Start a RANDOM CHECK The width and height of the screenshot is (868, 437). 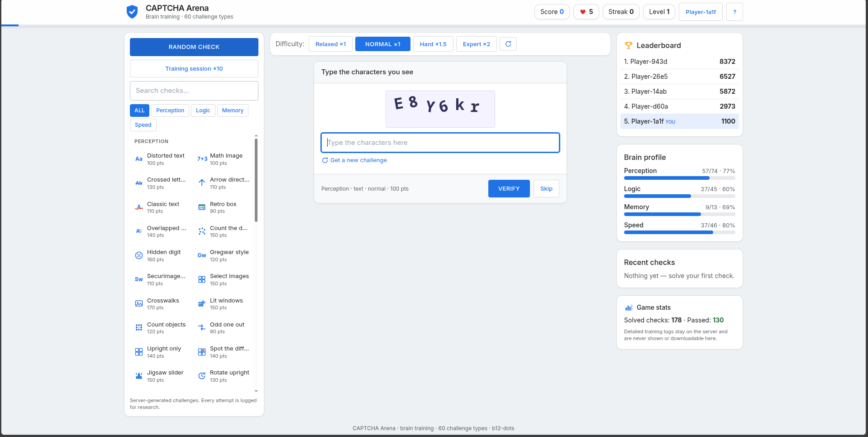tap(194, 47)
